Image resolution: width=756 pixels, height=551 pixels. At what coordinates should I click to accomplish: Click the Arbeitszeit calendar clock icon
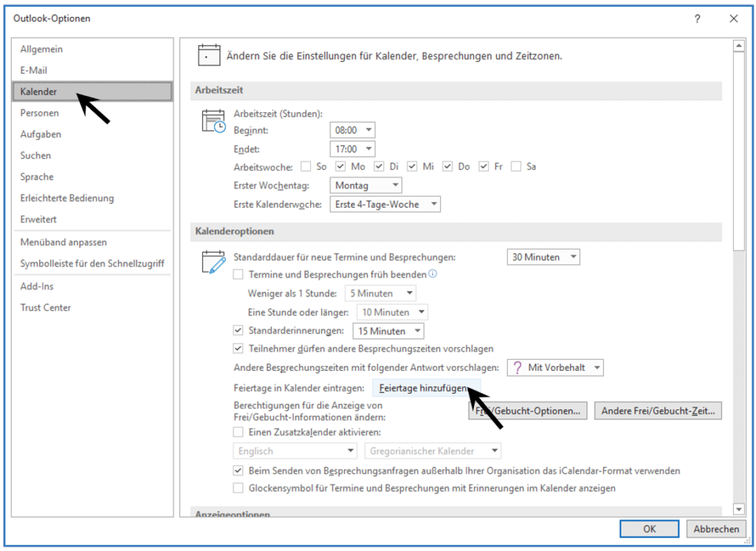[x=213, y=120]
